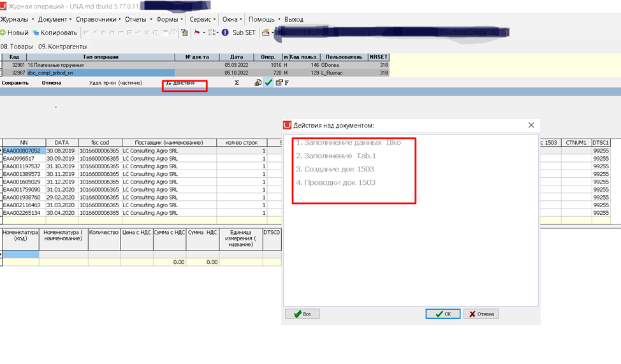621x364 pixels.
Task: Click Отмена button in the dialog
Action: point(481,314)
